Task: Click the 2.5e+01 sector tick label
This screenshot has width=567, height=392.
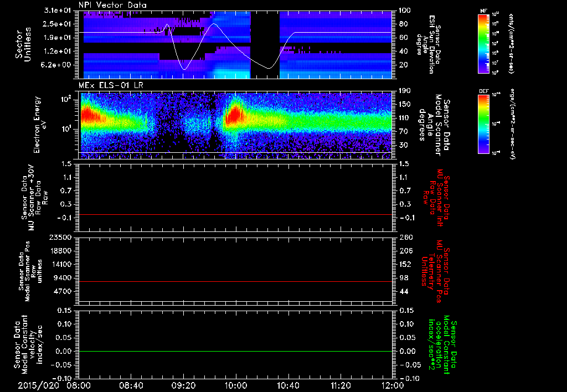Action: pos(58,24)
